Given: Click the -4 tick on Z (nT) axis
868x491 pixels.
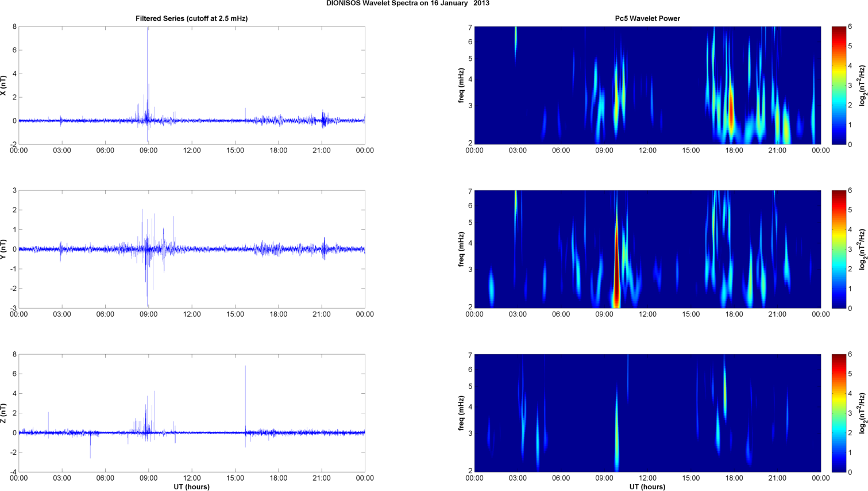Looking at the screenshot, I should (13, 472).
